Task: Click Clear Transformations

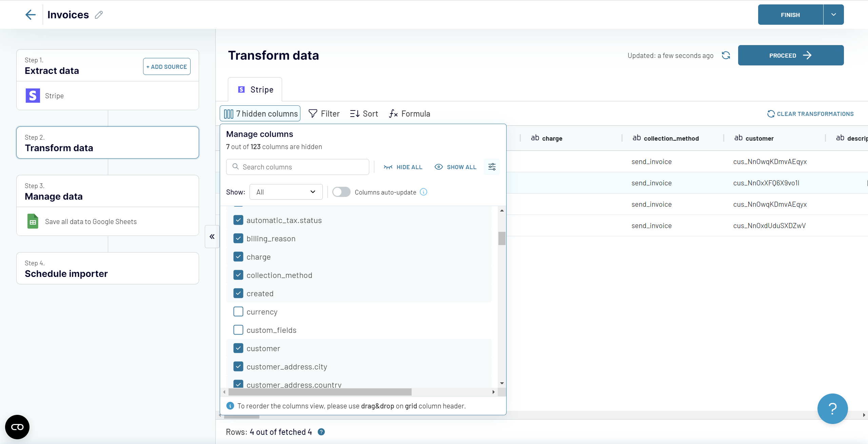Action: [810, 114]
